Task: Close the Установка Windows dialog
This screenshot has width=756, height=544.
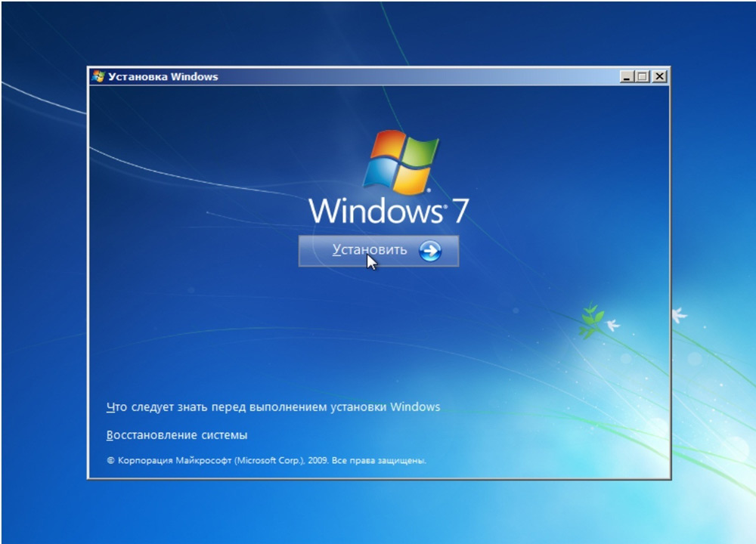Action: tap(659, 76)
